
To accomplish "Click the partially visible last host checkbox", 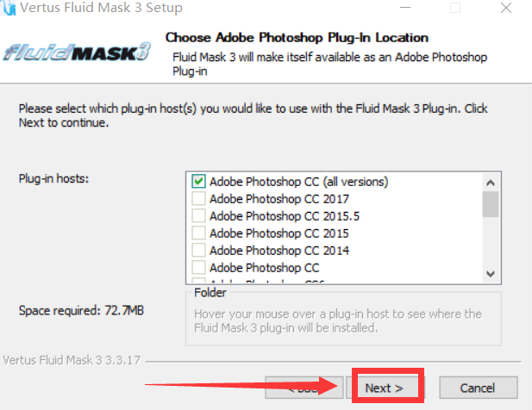I will (198, 281).
